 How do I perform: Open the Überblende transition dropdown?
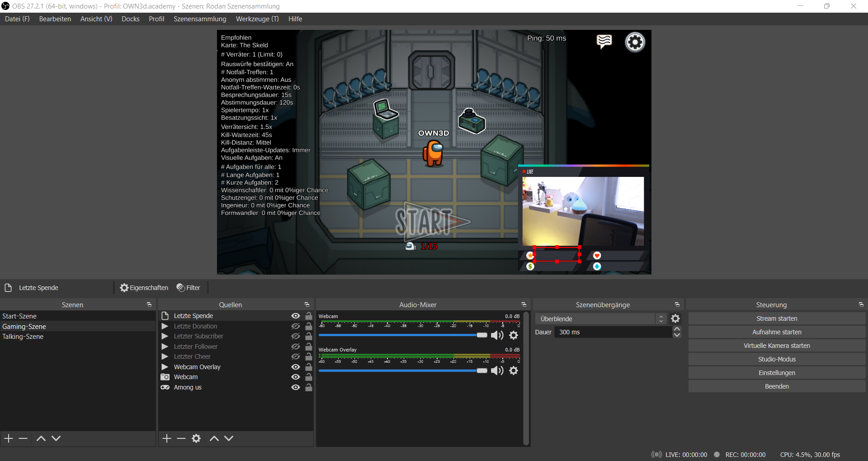(600, 319)
